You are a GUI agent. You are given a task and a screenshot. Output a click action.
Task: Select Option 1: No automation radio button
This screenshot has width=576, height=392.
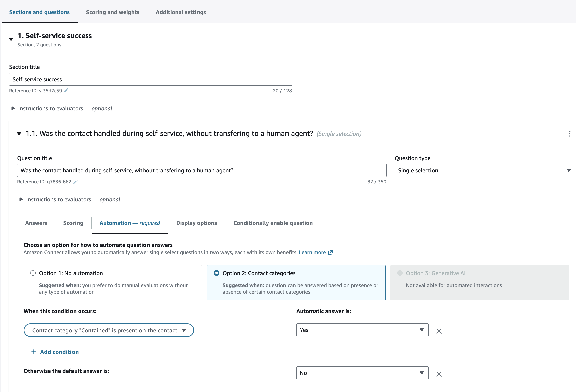33,273
